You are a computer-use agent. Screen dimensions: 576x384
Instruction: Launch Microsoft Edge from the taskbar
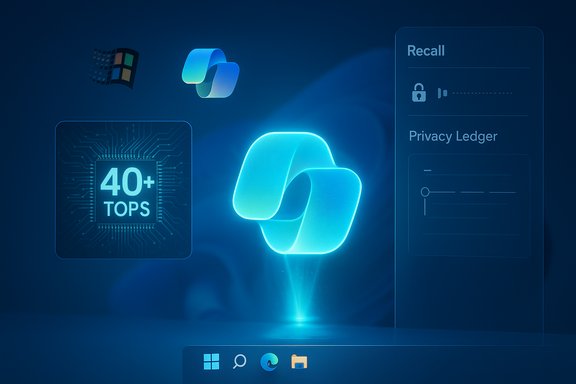(269, 362)
